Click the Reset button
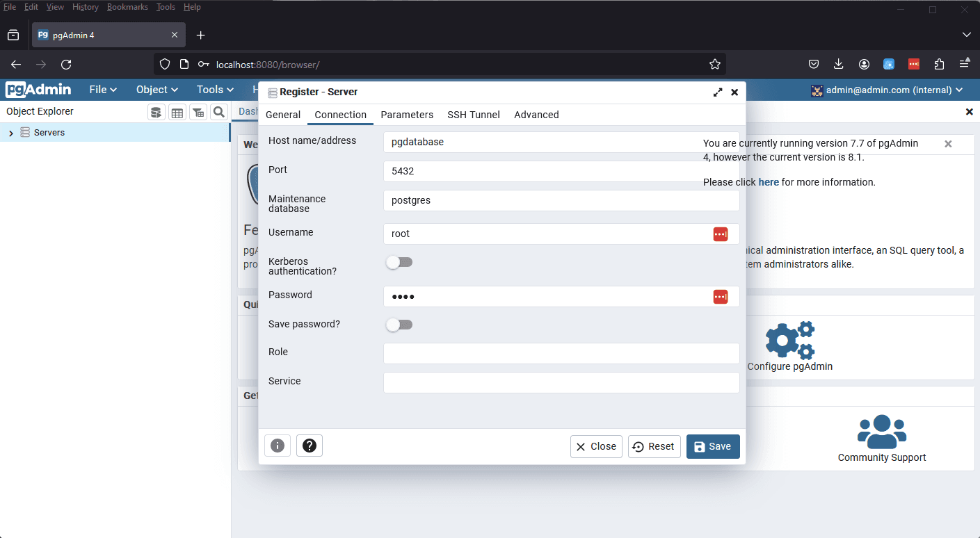980x538 pixels. 654,446
